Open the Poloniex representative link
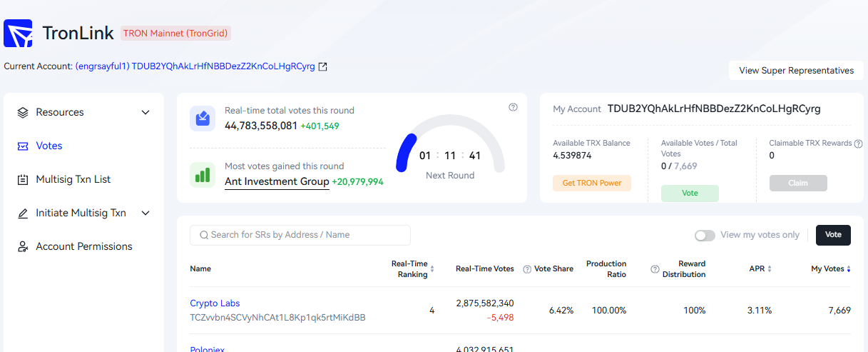This screenshot has height=352, width=868. pyautogui.click(x=208, y=349)
